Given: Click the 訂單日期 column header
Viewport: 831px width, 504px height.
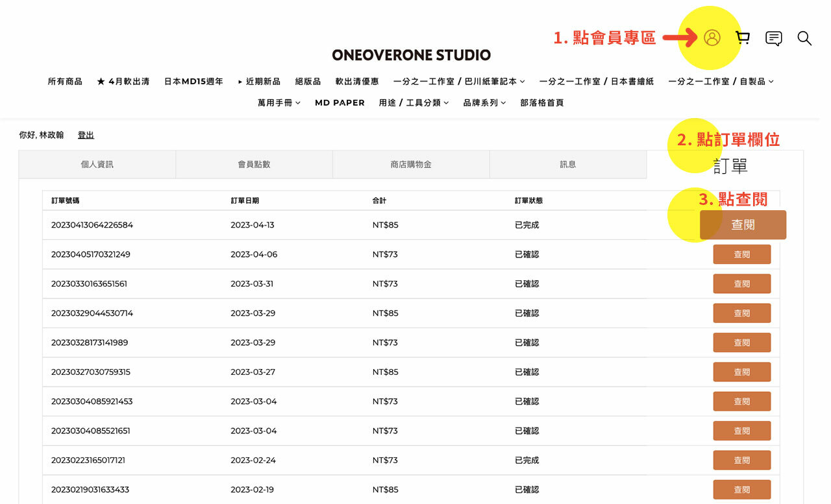Looking at the screenshot, I should coord(245,201).
